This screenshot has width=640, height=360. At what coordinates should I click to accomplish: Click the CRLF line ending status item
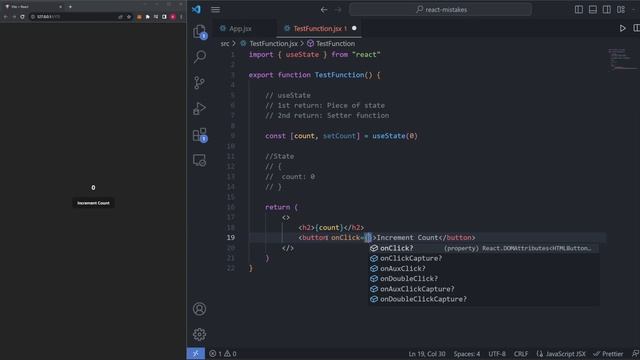[x=521, y=354]
